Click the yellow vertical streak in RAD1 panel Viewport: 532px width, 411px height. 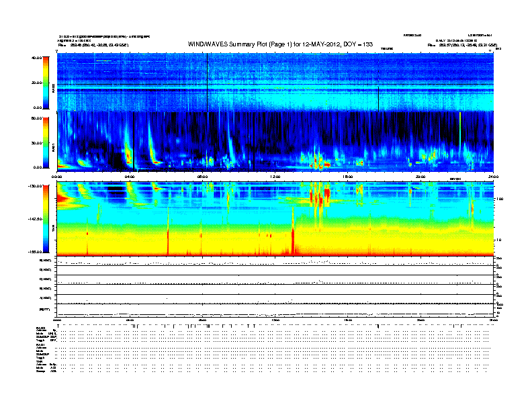pyautogui.click(x=460, y=129)
